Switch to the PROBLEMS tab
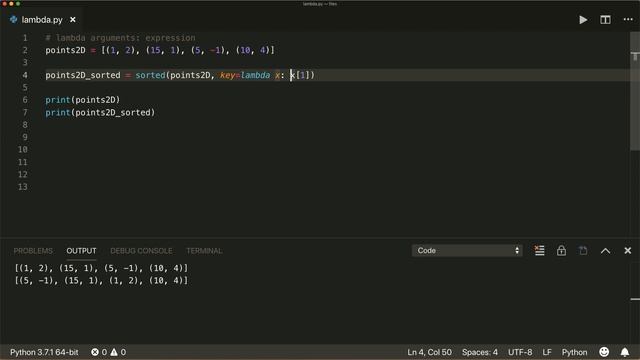The height and width of the screenshot is (360, 640). [33, 251]
